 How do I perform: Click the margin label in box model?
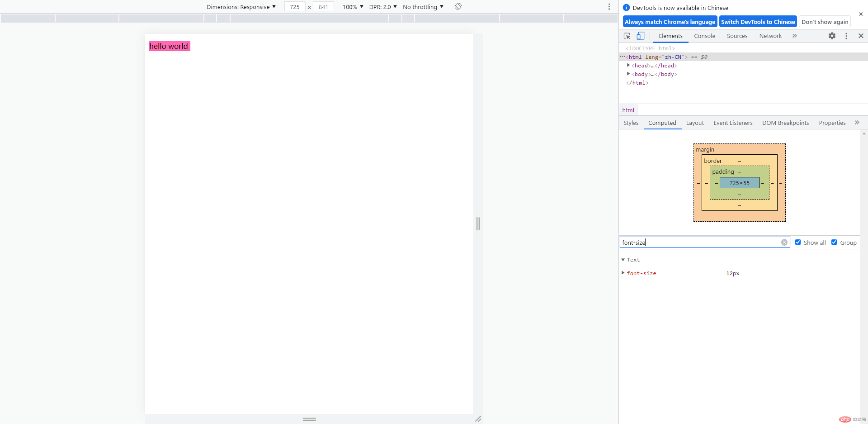pyautogui.click(x=705, y=149)
